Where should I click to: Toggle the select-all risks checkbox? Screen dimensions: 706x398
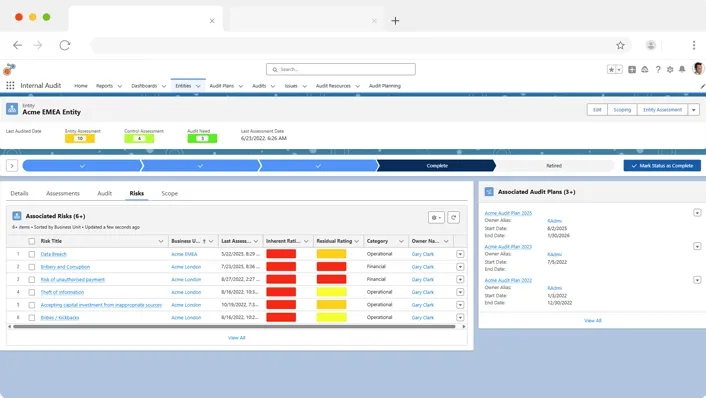[32, 241]
